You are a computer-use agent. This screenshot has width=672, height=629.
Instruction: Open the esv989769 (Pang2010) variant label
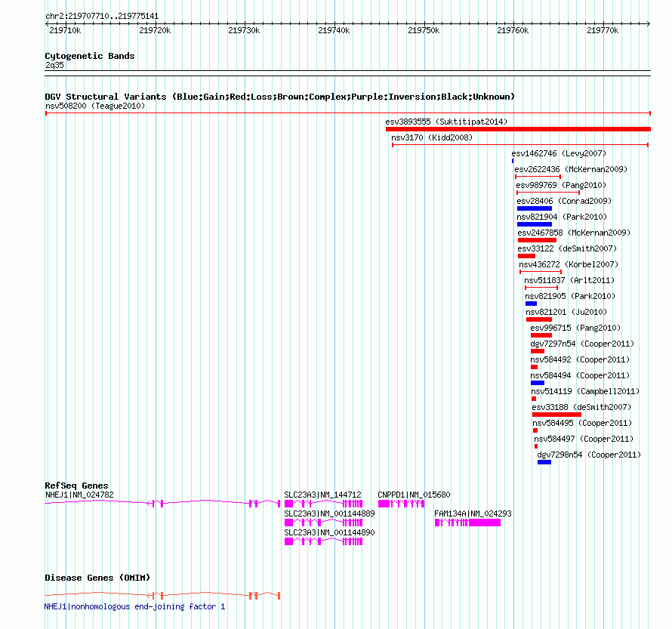[x=561, y=185]
